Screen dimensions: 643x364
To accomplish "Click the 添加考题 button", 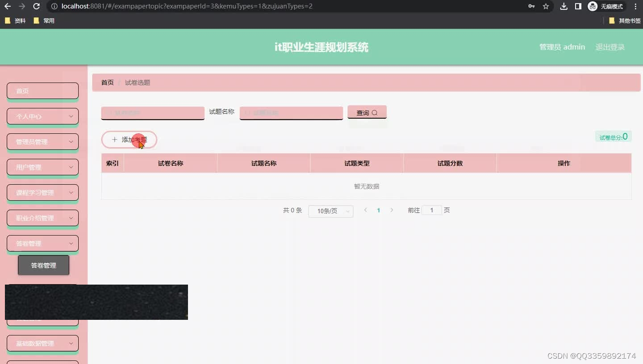I will [129, 140].
